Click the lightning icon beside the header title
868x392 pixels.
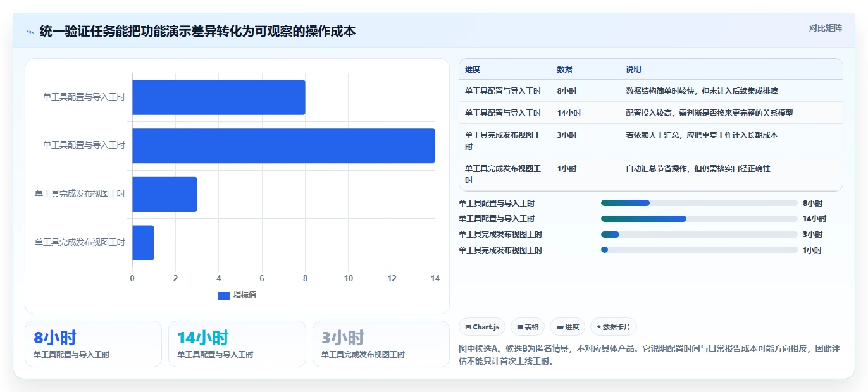(x=30, y=31)
